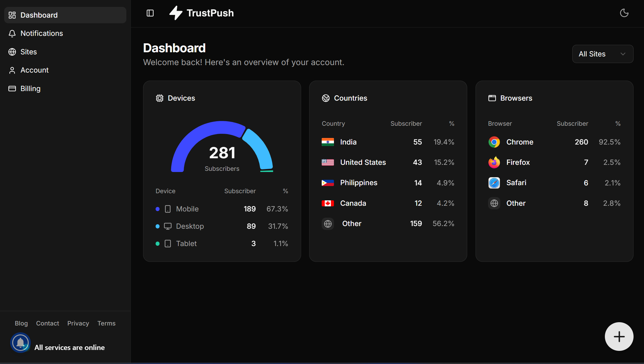Click the Canada flag icon

pos(328,203)
